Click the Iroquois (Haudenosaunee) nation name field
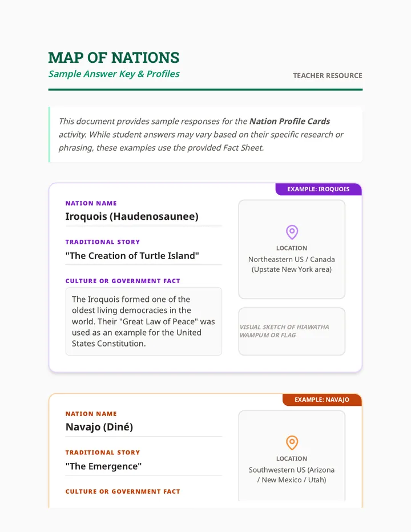 coord(143,216)
